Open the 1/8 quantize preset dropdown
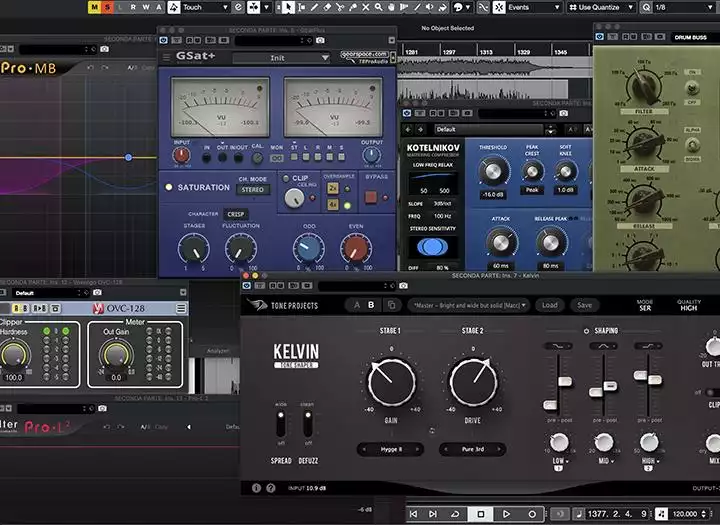 [x=684, y=7]
